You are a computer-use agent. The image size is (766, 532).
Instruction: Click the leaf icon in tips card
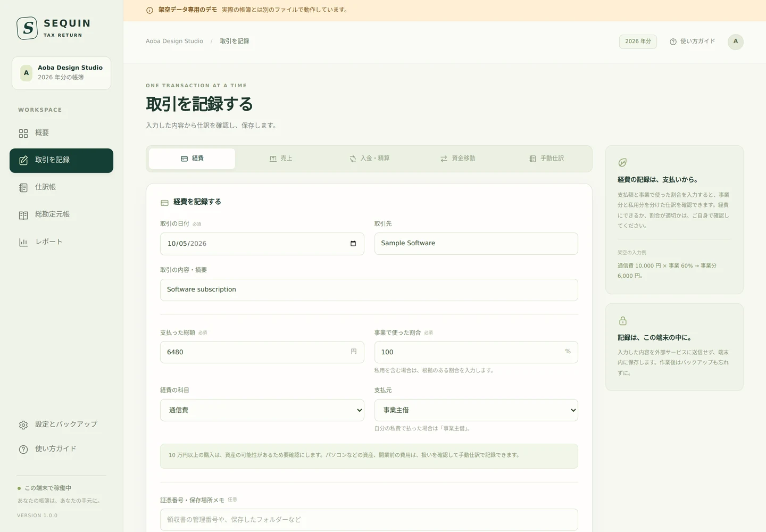coord(622,162)
